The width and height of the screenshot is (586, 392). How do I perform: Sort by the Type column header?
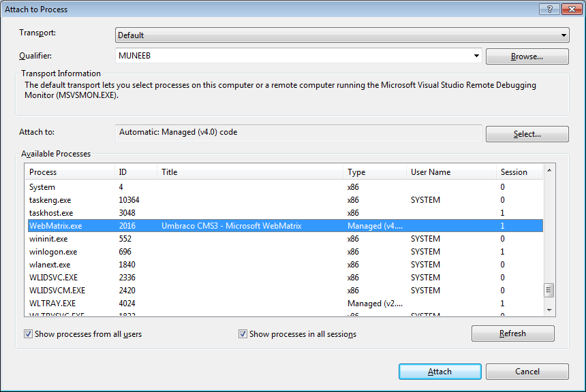(375, 172)
